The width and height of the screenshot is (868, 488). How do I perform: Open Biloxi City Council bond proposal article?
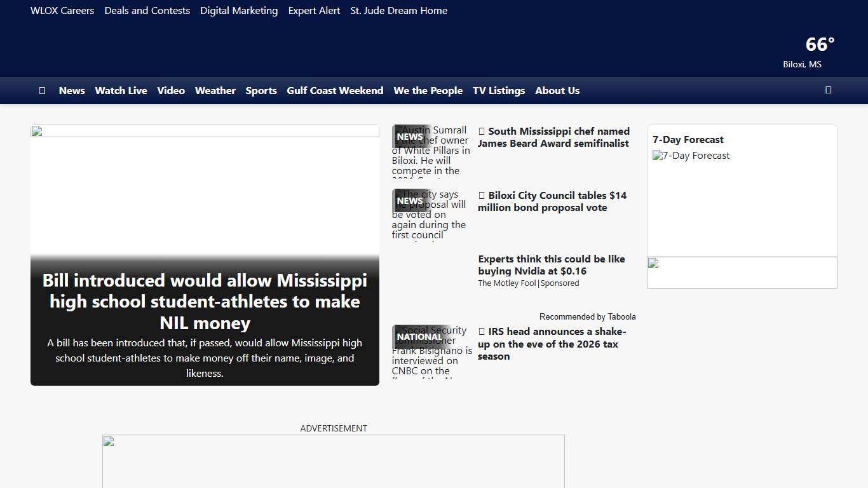click(x=552, y=201)
